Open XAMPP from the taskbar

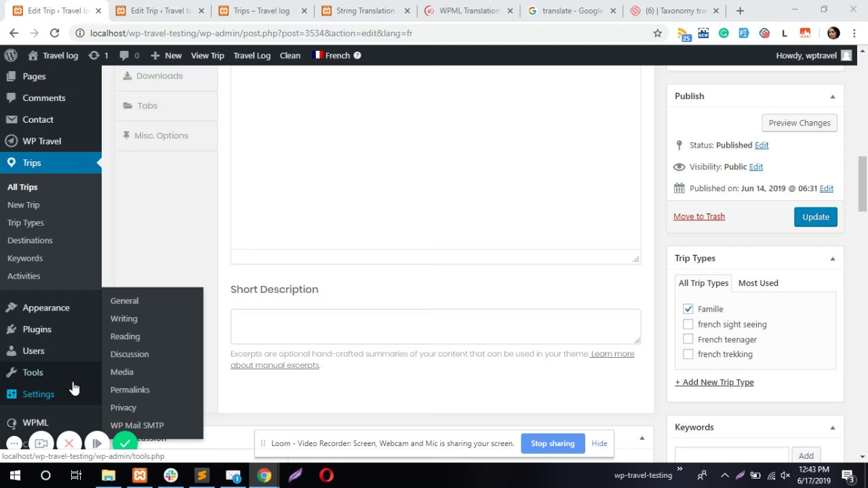pyautogui.click(x=140, y=475)
